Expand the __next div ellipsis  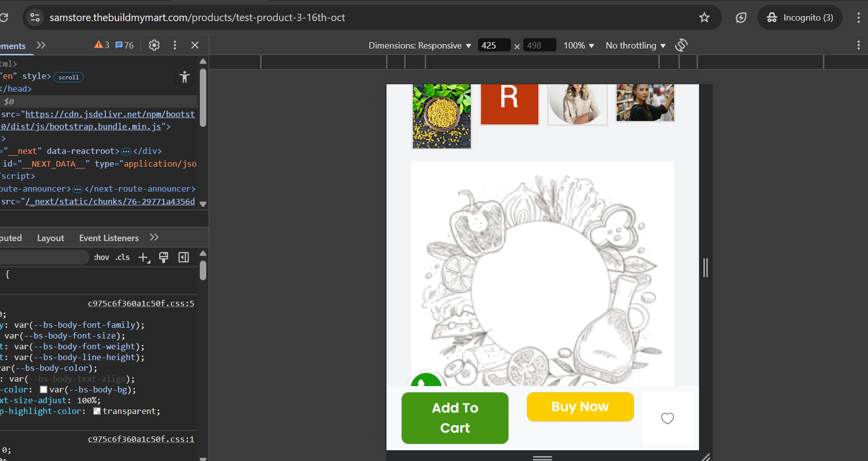126,151
